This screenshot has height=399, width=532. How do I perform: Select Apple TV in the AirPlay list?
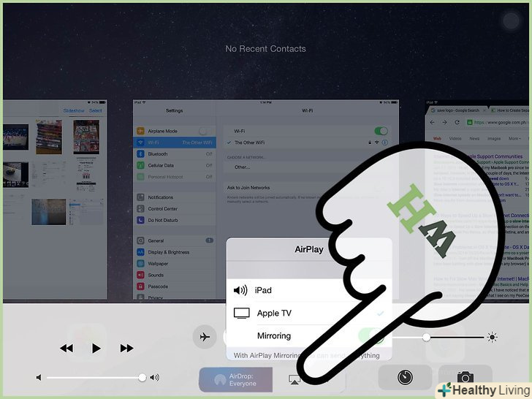point(308,313)
